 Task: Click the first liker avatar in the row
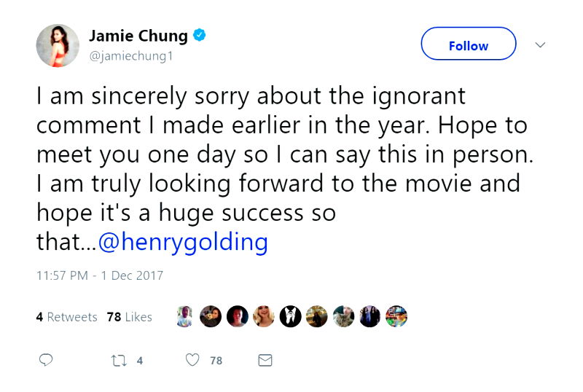pos(185,316)
